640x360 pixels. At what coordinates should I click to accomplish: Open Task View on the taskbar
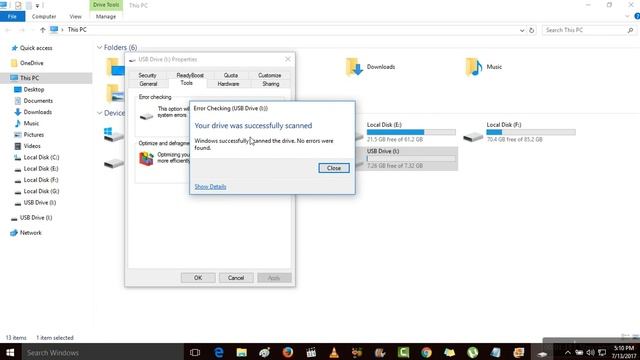[x=195, y=352]
